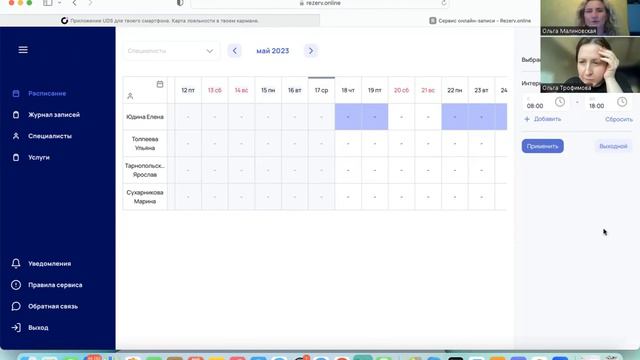Image resolution: width=640 pixels, height=360 pixels.
Task: Click the май 2023 month label
Action: [273, 51]
